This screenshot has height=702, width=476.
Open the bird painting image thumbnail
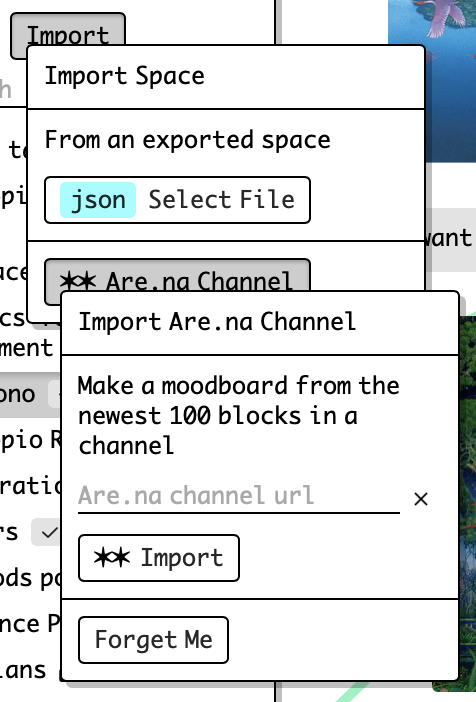[432, 81]
